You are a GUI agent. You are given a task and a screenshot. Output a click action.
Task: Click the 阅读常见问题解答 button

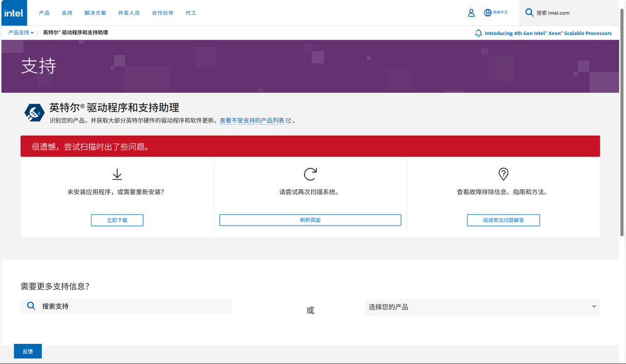point(503,221)
